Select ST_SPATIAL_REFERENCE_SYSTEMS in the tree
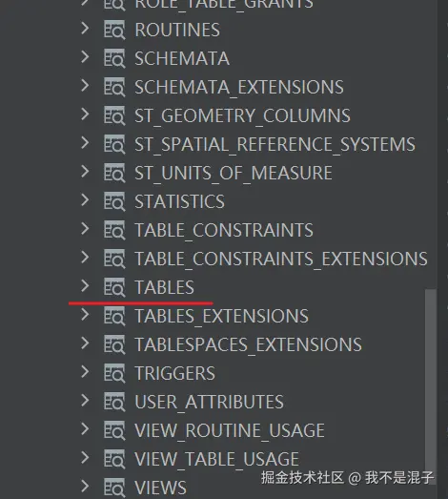Viewport: 448px width, 499px height. click(275, 144)
